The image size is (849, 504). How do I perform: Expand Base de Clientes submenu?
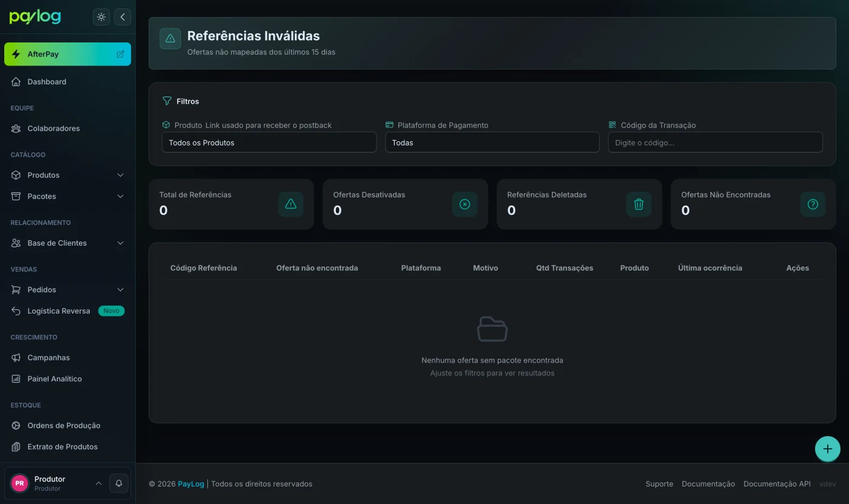(x=67, y=243)
